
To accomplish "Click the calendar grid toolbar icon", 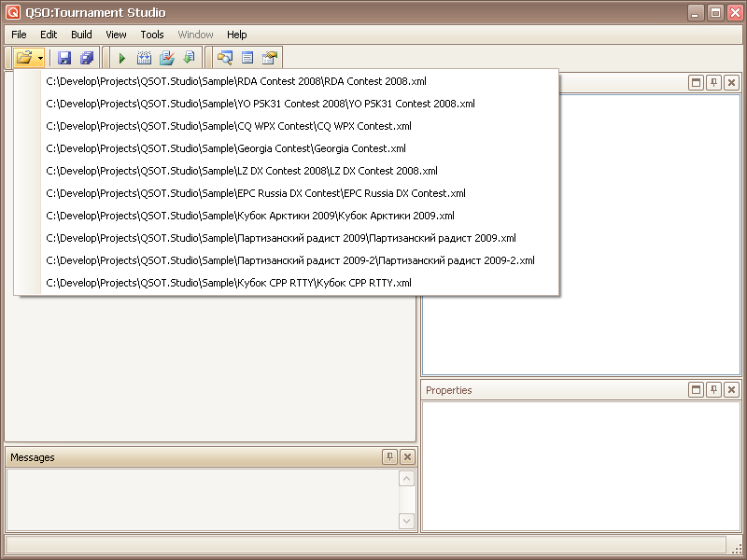I will pyautogui.click(x=144, y=58).
